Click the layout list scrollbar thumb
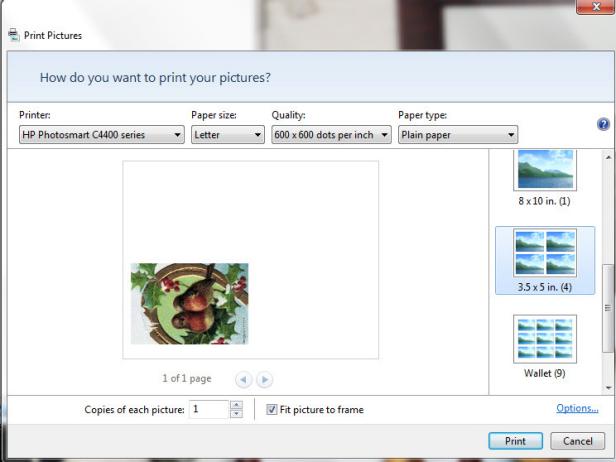Screen dimensions: 616x462 [x=609, y=308]
